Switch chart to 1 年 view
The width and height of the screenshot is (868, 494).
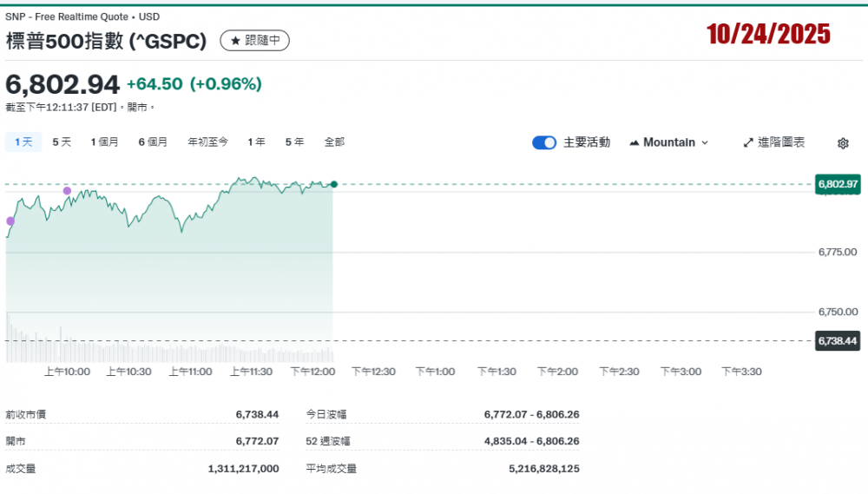tap(256, 142)
